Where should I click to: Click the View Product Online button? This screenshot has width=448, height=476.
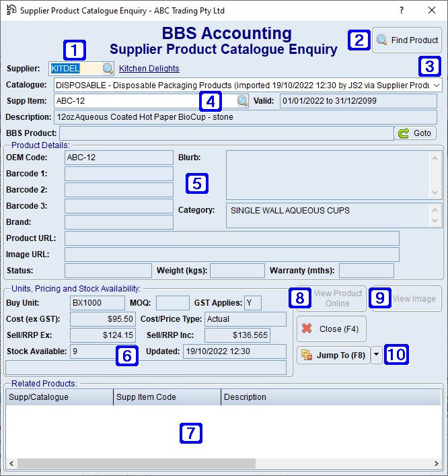[x=331, y=298]
